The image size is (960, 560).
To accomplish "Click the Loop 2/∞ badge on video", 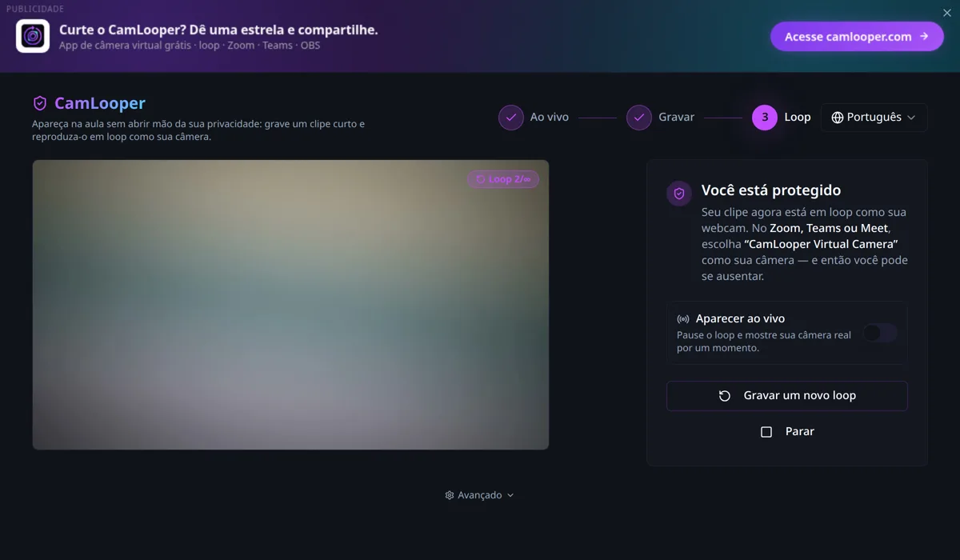I will [503, 179].
